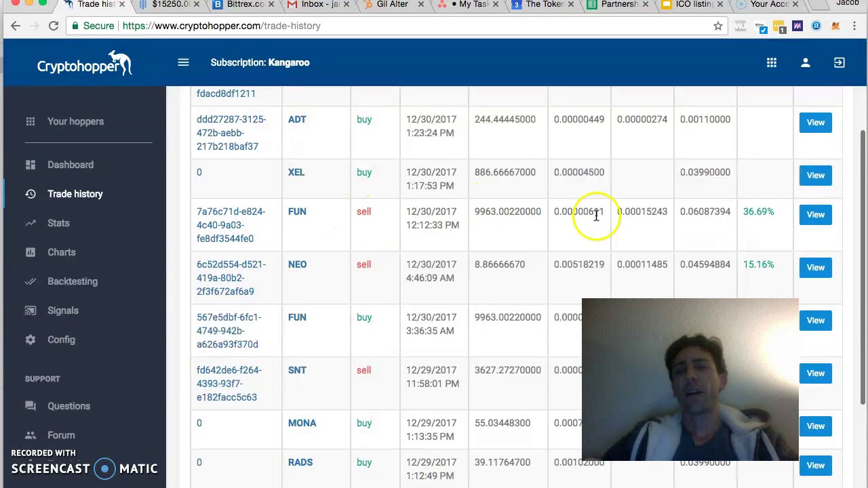Toggle the hamburger sidebar menu icon
This screenshot has width=868, height=488.
pyautogui.click(x=183, y=62)
